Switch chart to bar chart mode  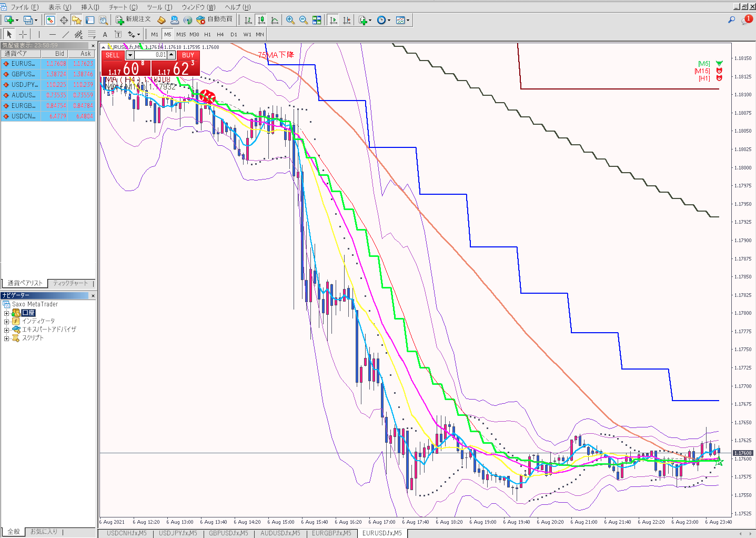pos(248,20)
